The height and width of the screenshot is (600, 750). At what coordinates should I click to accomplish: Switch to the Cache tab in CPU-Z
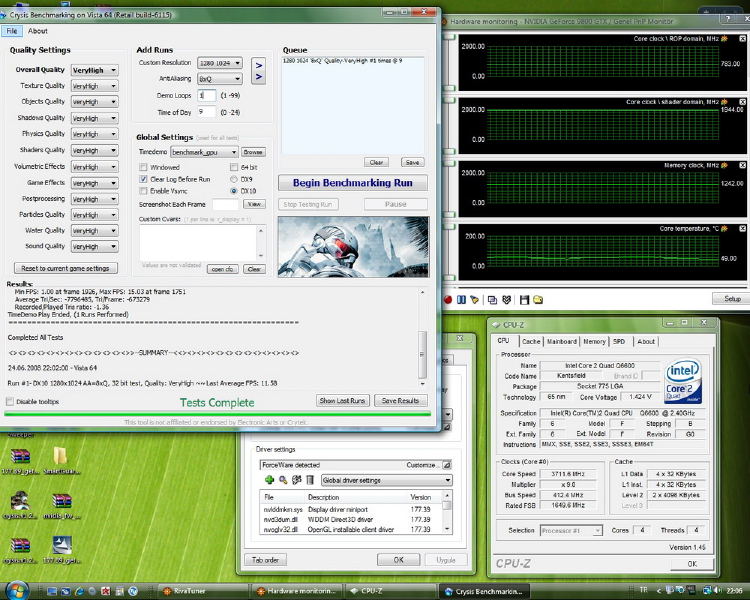click(530, 342)
